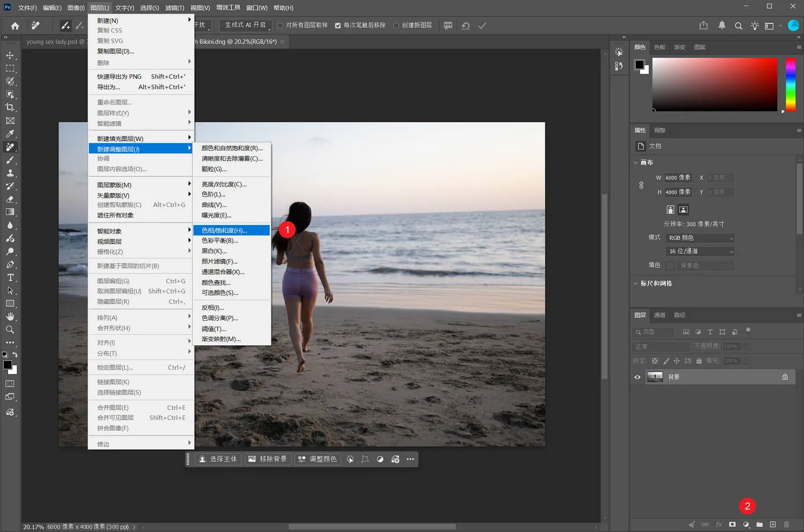Click the 背景 layer thumbnail

coord(655,377)
